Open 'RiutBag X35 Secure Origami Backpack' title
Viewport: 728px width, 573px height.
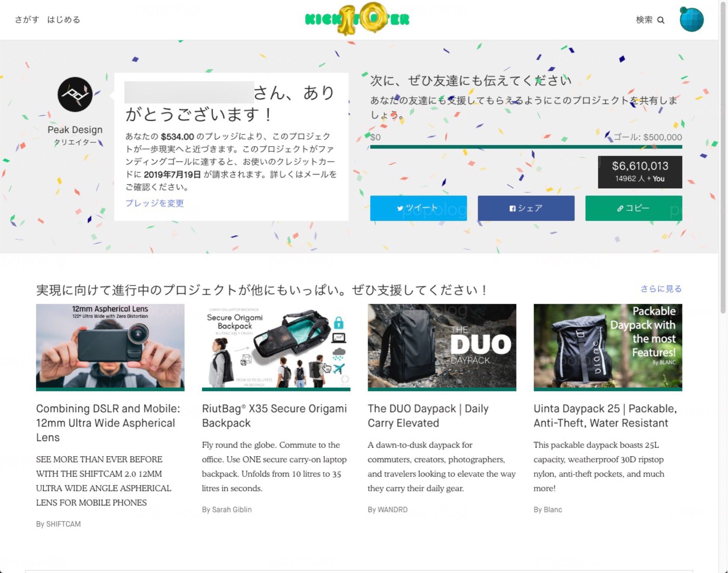click(x=274, y=416)
